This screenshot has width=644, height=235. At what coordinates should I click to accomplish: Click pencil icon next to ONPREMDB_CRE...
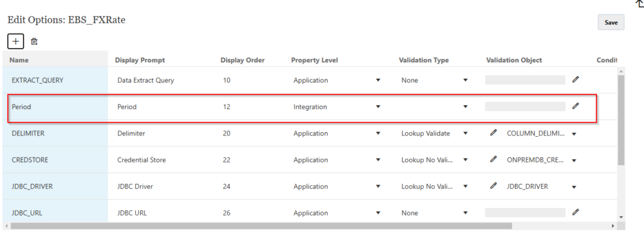tap(494, 159)
